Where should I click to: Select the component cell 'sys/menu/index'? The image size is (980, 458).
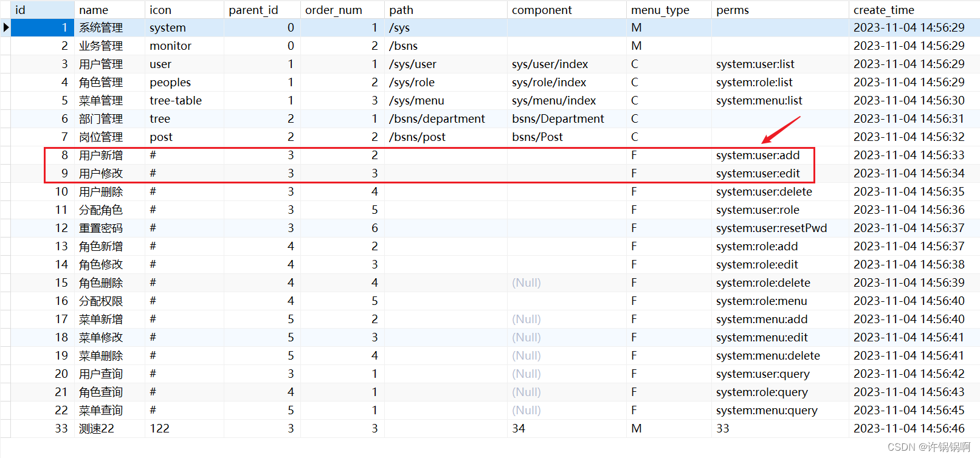(x=567, y=101)
